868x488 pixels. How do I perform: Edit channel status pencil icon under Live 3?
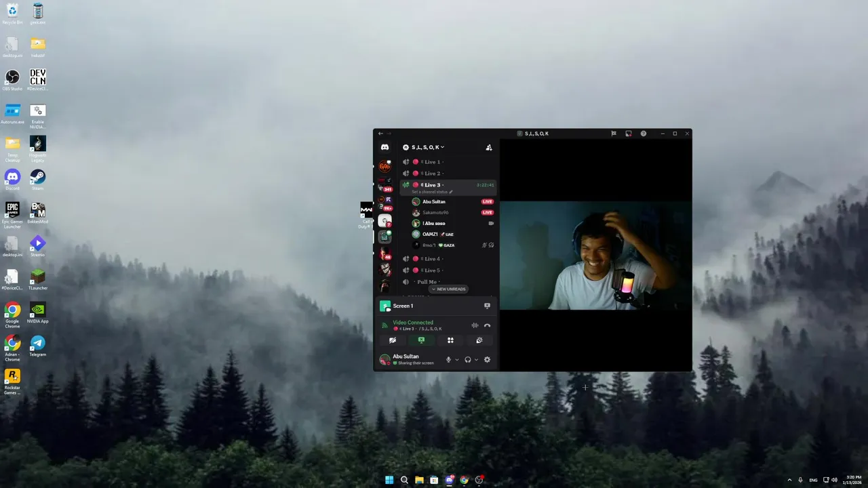pos(451,192)
